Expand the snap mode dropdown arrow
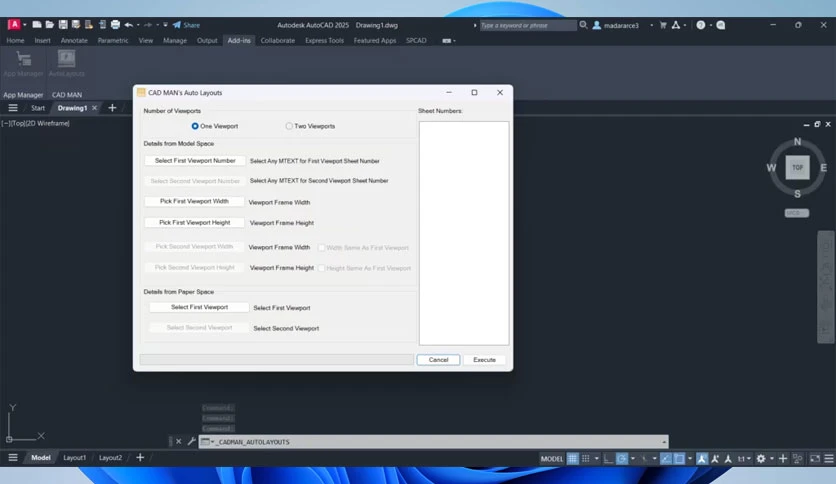836x484 pixels. click(597, 458)
